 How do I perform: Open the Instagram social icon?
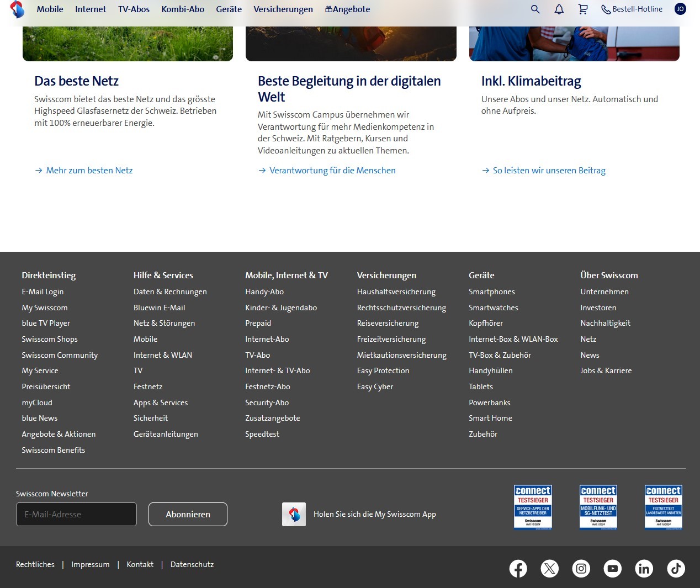coord(581,568)
